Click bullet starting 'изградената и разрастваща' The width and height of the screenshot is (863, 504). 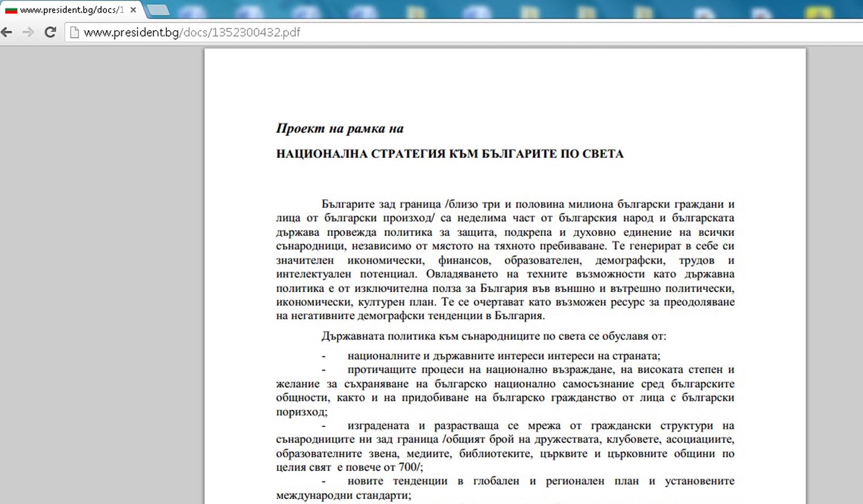pyautogui.click(x=540, y=426)
